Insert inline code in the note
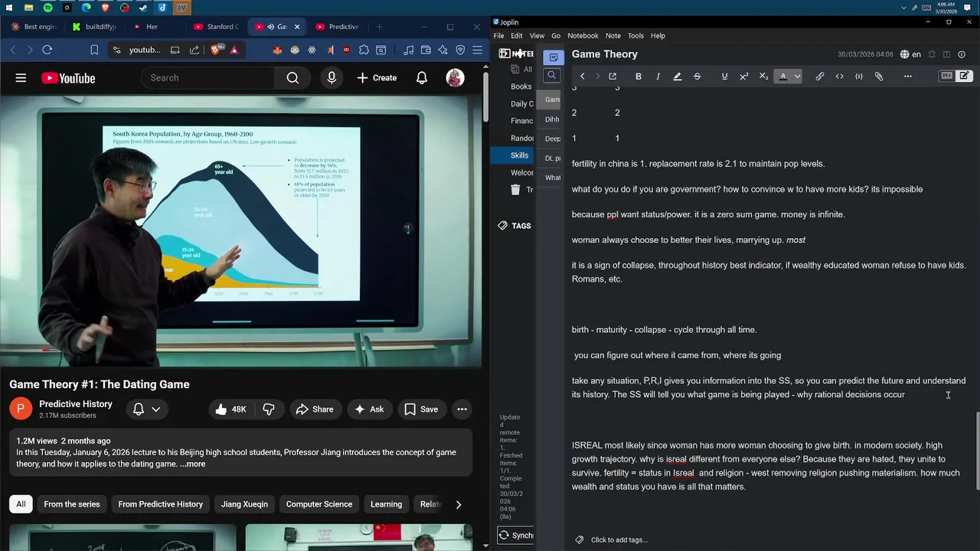 [x=839, y=77]
